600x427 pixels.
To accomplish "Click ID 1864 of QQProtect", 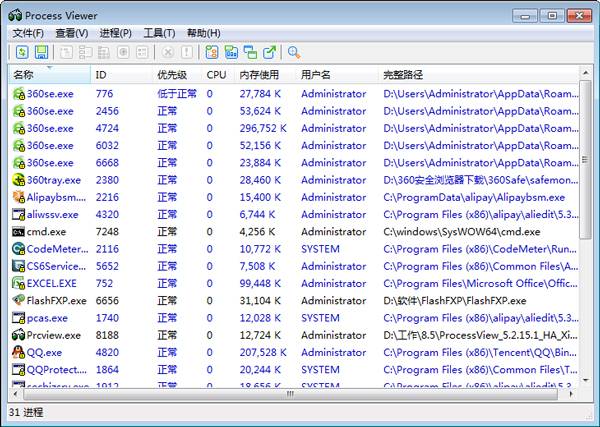I will [x=107, y=369].
